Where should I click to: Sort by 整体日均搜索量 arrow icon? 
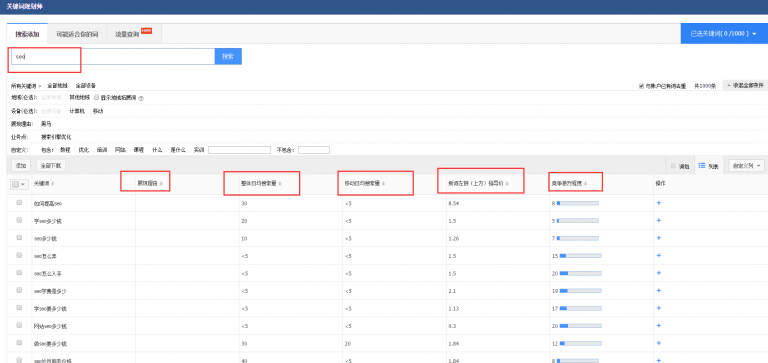coord(280,184)
